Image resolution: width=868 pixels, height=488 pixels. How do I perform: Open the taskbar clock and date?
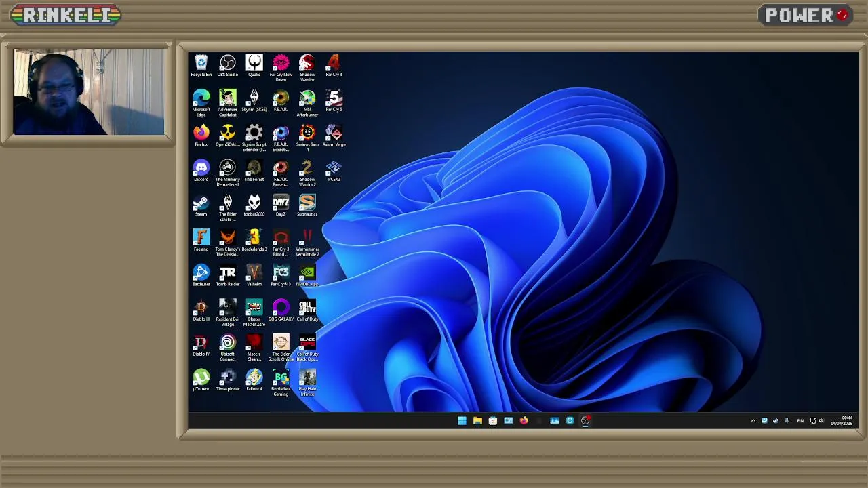[x=841, y=420]
